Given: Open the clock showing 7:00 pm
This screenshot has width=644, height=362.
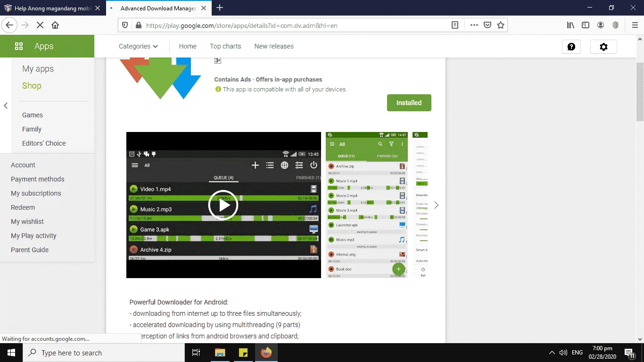Looking at the screenshot, I should [x=602, y=353].
